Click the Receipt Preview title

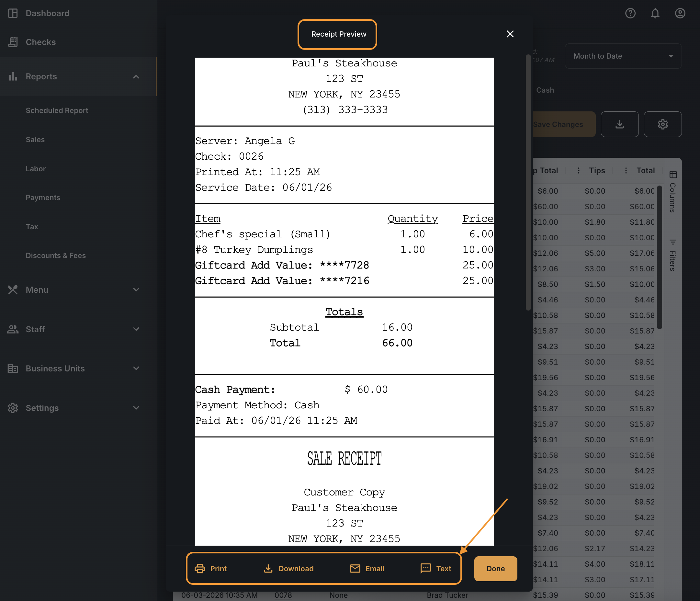[x=339, y=34]
